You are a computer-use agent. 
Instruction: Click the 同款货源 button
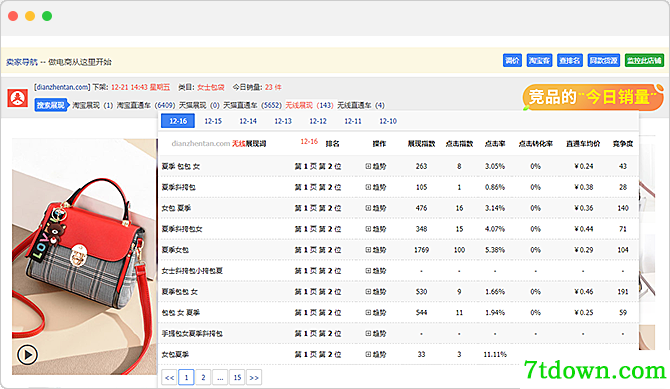[603, 60]
